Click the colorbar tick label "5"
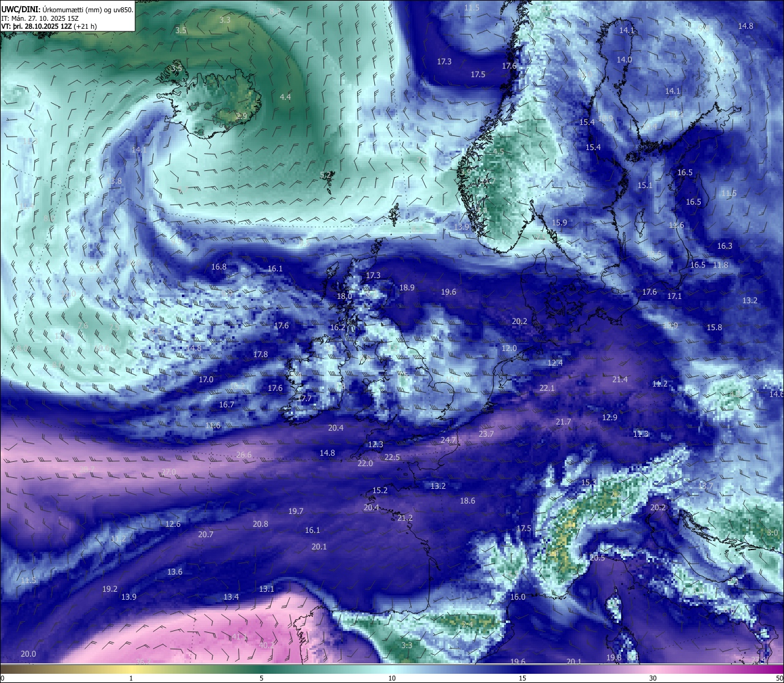 pos(262,678)
